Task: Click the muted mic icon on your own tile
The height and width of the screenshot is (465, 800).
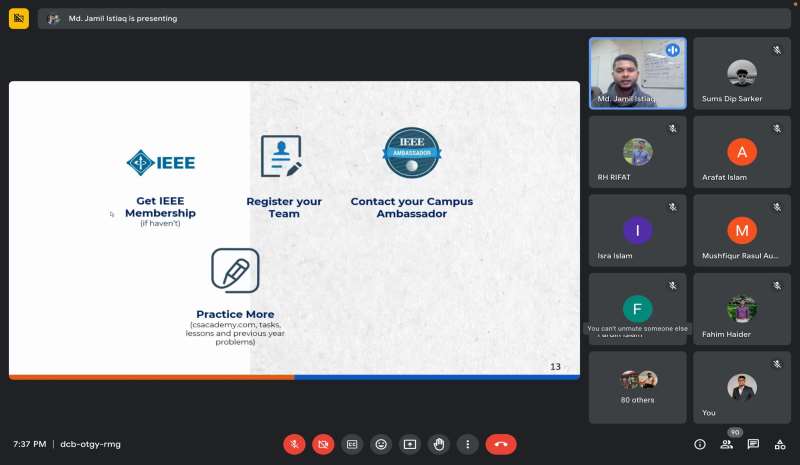Action: [x=777, y=364]
